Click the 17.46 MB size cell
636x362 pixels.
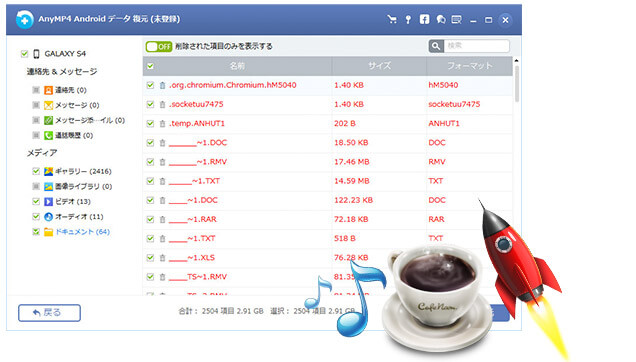tap(352, 162)
